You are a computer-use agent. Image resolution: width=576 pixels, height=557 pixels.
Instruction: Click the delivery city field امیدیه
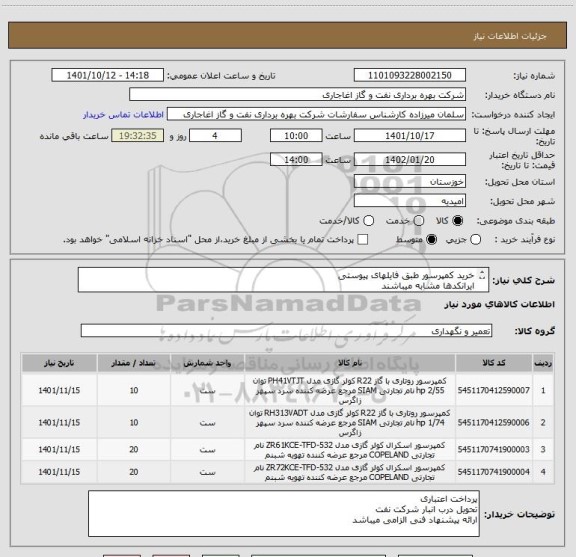(x=410, y=201)
